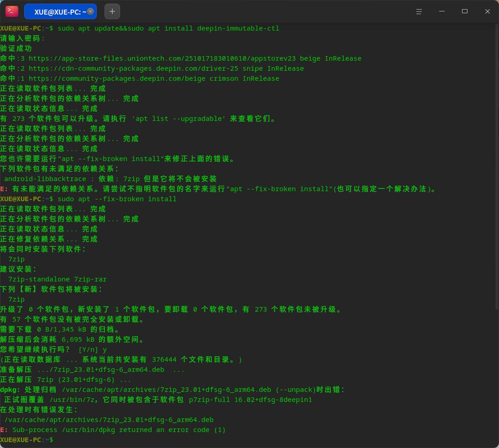Click 'dpkg: 处理归档' error line
This screenshot has width=499, height=448.
(x=173, y=390)
